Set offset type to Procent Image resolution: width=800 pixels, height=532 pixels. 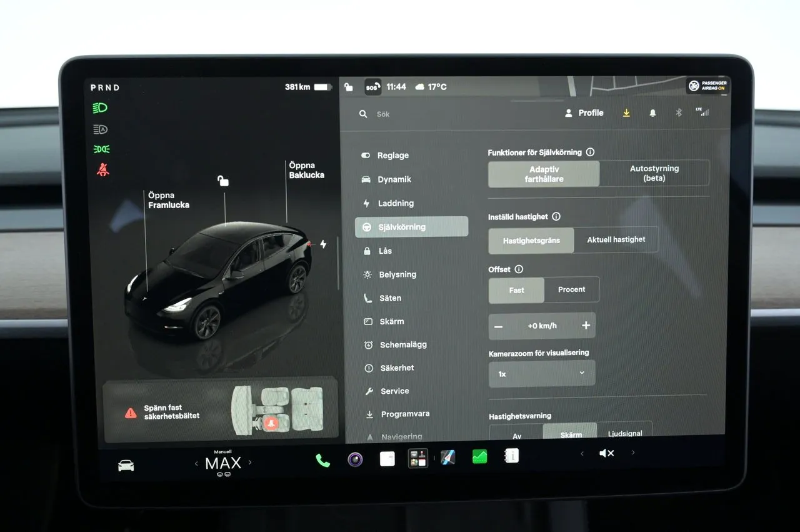[572, 289]
